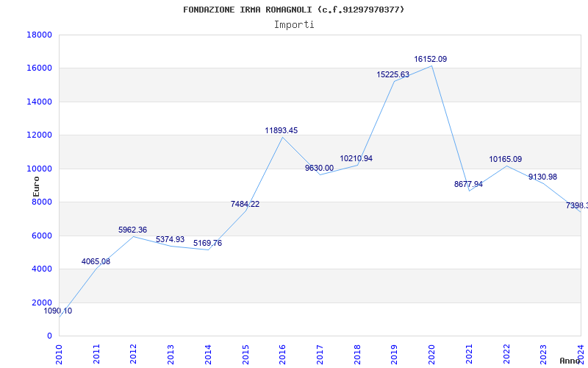The width and height of the screenshot is (588, 368).
Task: Select the 9130.98 data label
Action: 542,177
